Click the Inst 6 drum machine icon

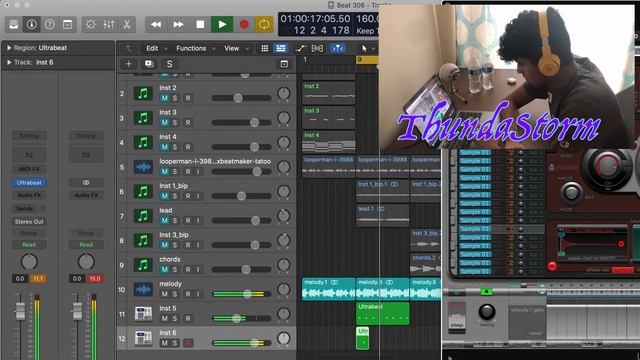(x=143, y=338)
